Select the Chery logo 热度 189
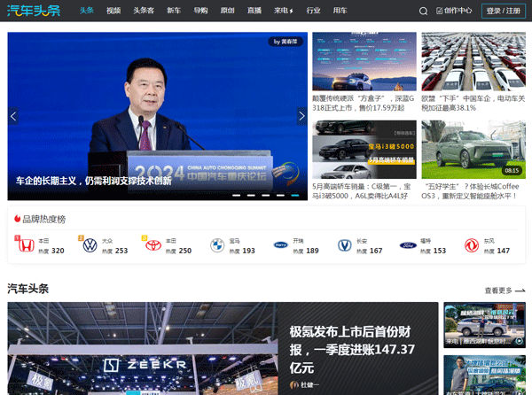The image size is (532, 395). click(280, 245)
